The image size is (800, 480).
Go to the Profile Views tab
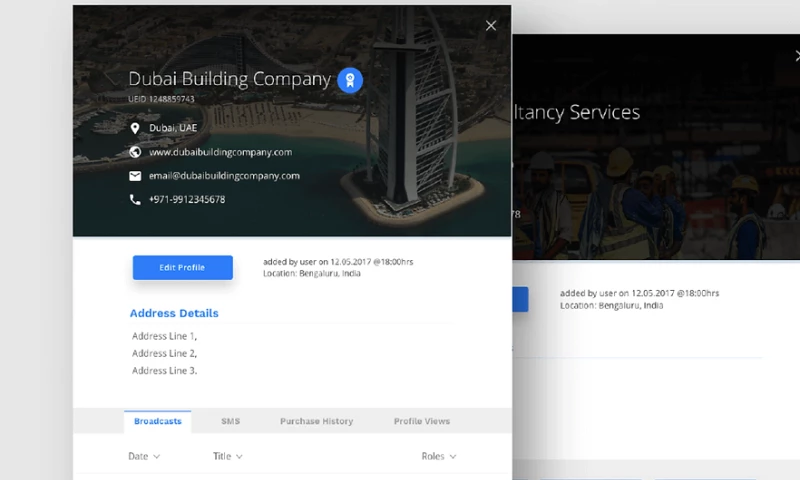click(421, 421)
